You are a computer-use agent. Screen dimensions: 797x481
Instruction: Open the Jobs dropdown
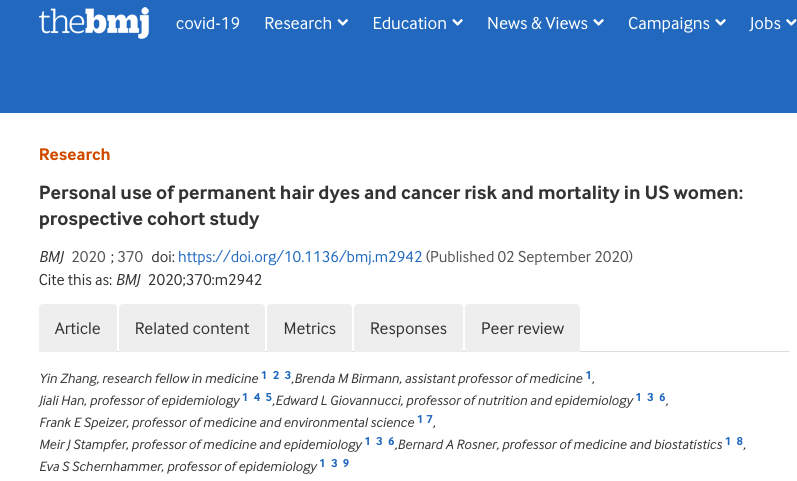coord(773,23)
